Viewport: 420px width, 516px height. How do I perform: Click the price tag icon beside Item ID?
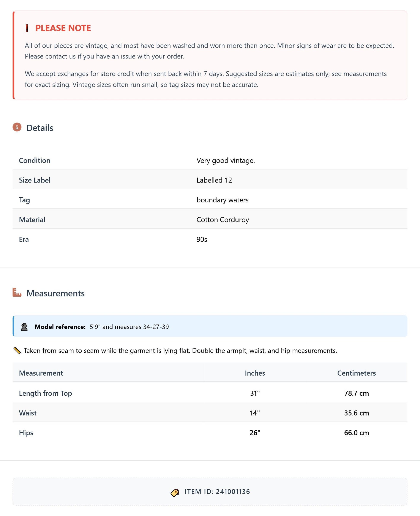click(x=175, y=492)
